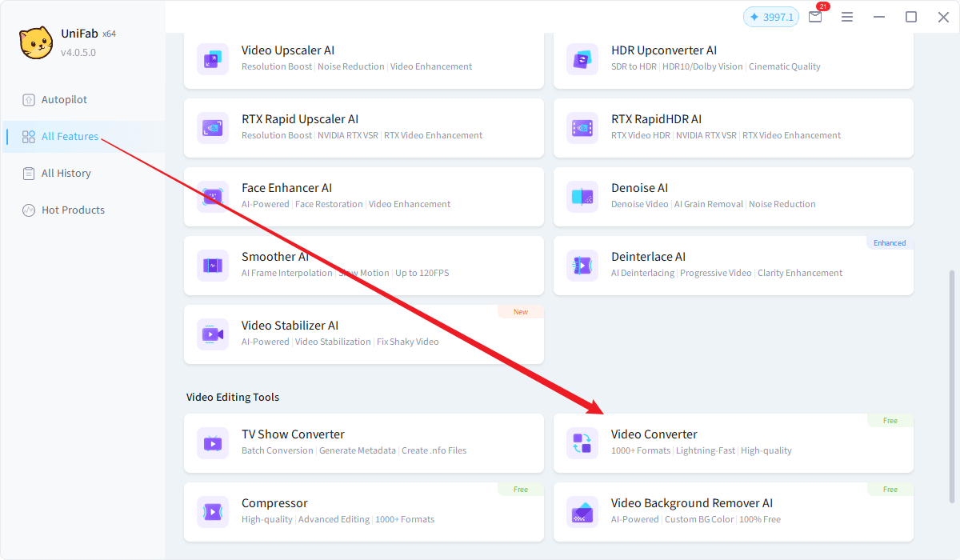This screenshot has width=960, height=560.
Task: Select the Denoise AI tool icon
Action: coord(582,196)
